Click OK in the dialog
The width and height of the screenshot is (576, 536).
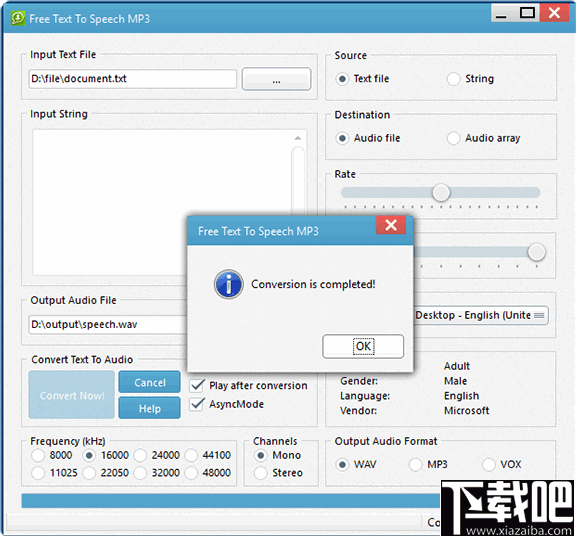pyautogui.click(x=363, y=346)
